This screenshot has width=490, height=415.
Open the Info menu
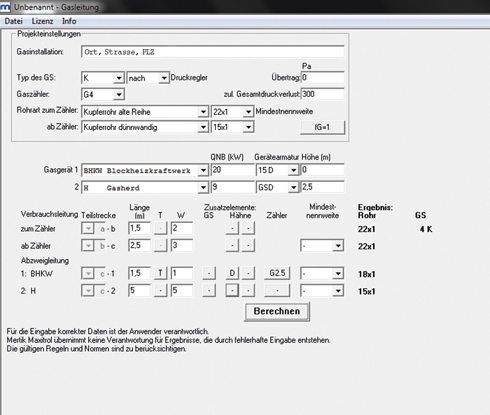69,21
